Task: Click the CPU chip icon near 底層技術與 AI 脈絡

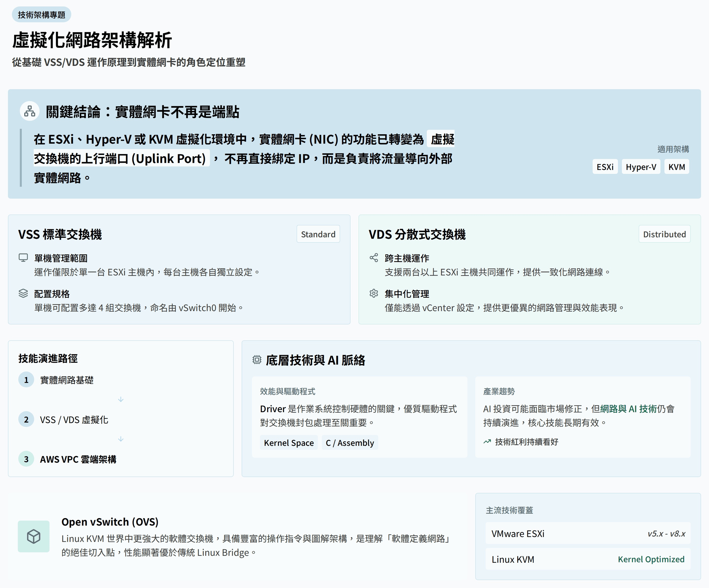Action: pyautogui.click(x=257, y=360)
